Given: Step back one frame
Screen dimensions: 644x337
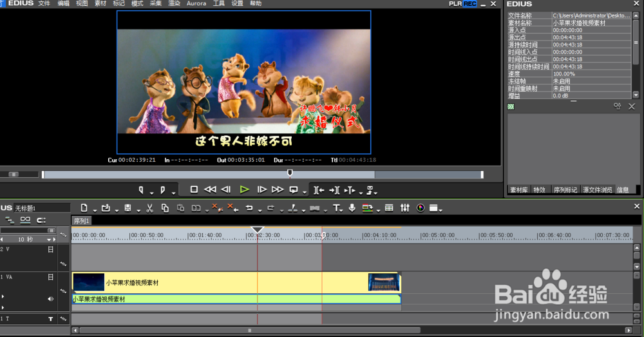Looking at the screenshot, I should [x=226, y=189].
